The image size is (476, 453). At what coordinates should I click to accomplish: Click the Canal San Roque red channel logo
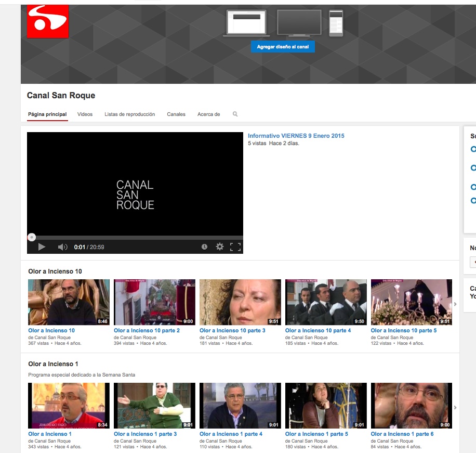(x=48, y=21)
